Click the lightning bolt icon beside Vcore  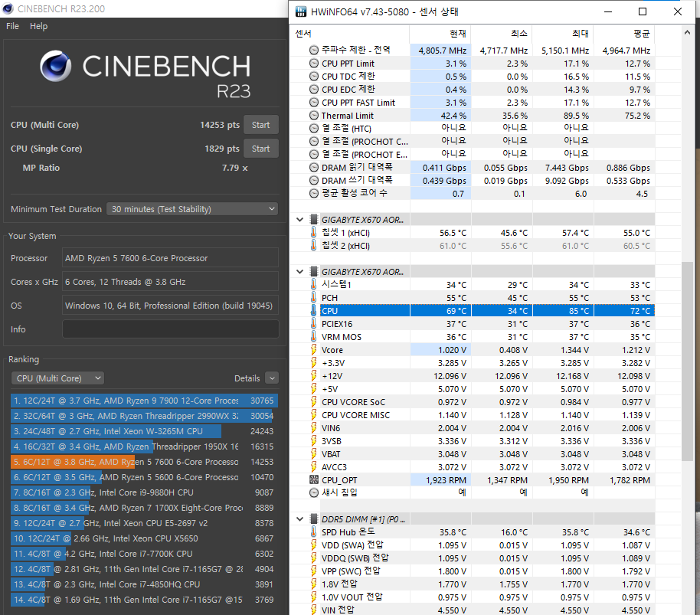pos(313,350)
